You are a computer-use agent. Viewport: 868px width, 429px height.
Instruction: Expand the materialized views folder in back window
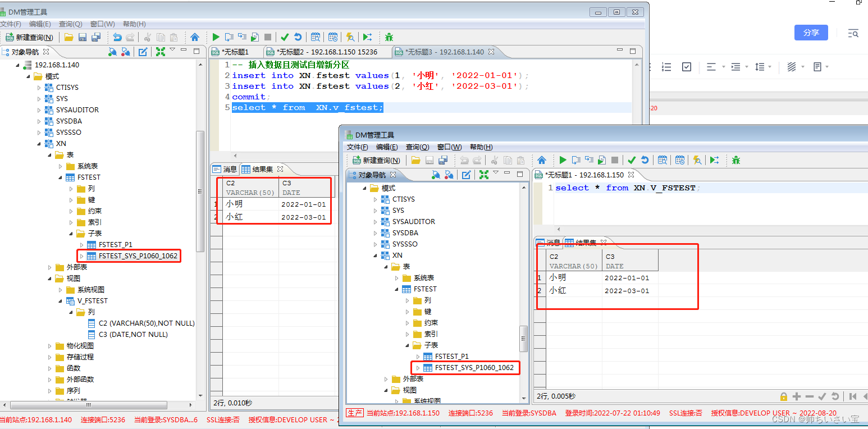point(50,346)
